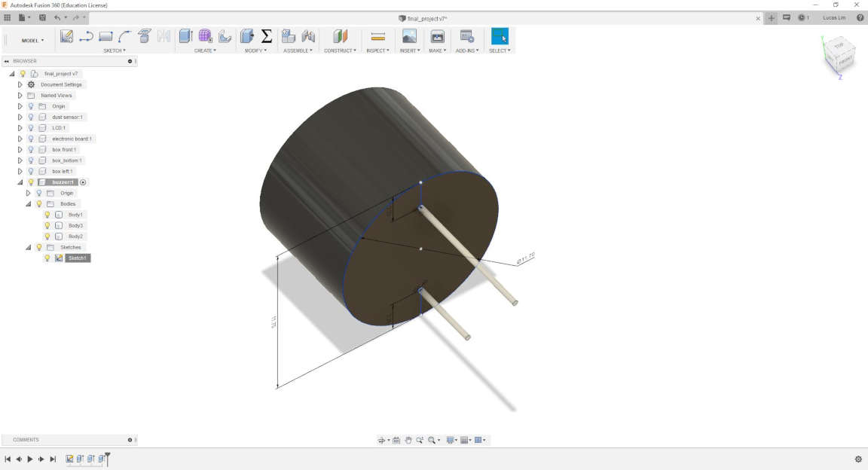Select the Extrude tool
The width and height of the screenshot is (868, 470).
(x=185, y=37)
